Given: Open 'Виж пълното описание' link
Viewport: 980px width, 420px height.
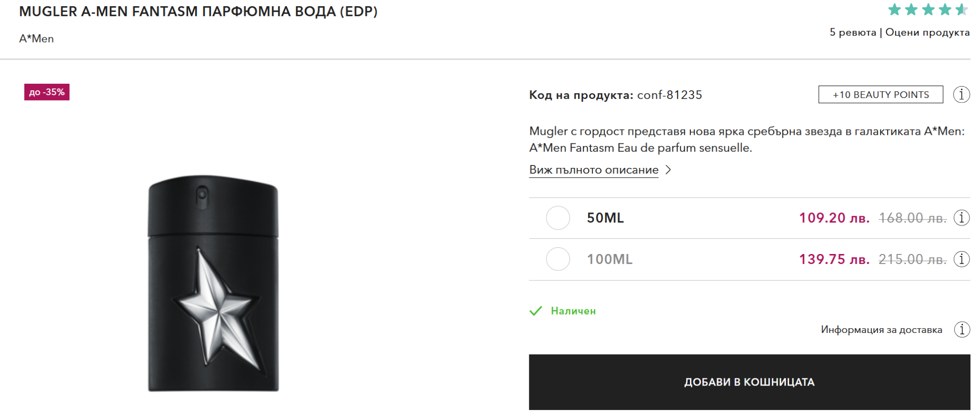Looking at the screenshot, I should [593, 170].
